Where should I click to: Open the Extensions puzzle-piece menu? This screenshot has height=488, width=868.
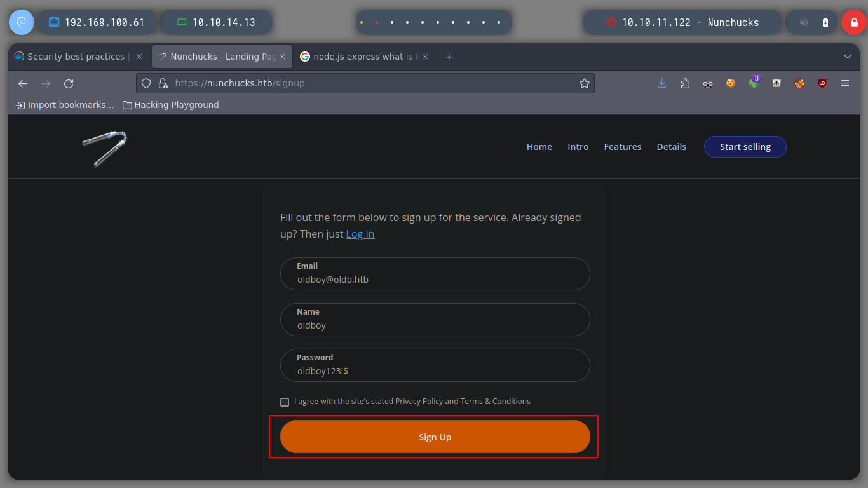click(685, 83)
